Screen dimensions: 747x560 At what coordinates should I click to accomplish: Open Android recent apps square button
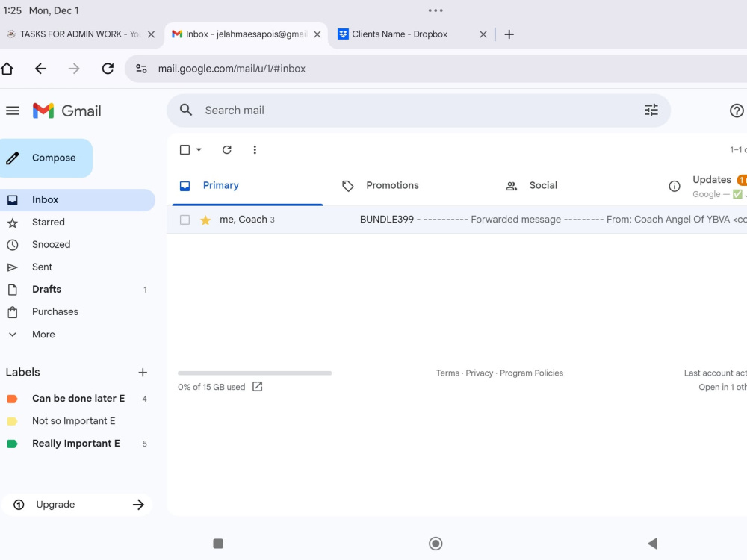218,544
